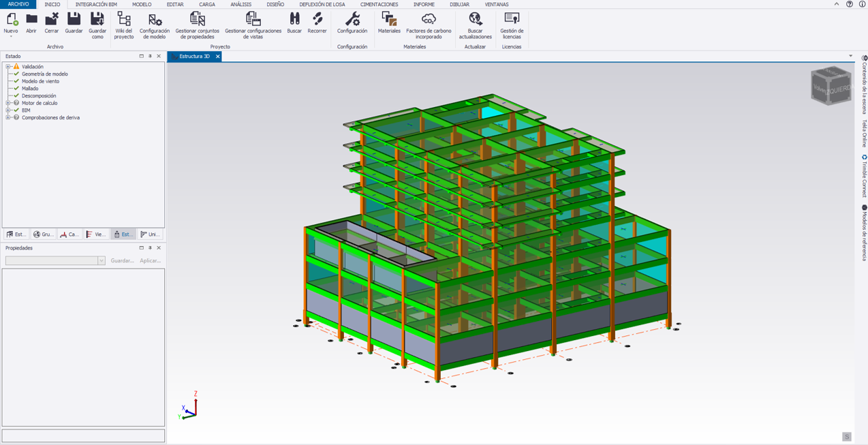Switch to the ANÁLISIS ribbon tab
868x445 pixels.
coord(241,4)
